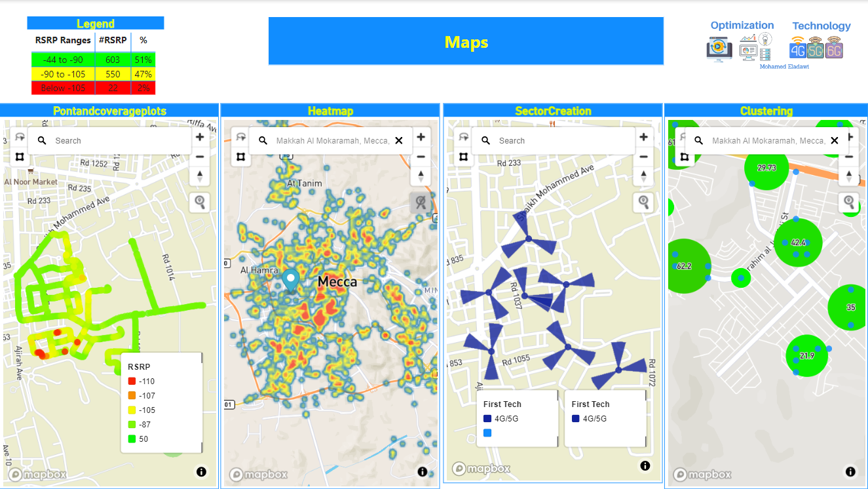Viewport: 868px width, 489px height.
Task: Open attribution info in Pontandcoverageplots map
Action: point(201,471)
